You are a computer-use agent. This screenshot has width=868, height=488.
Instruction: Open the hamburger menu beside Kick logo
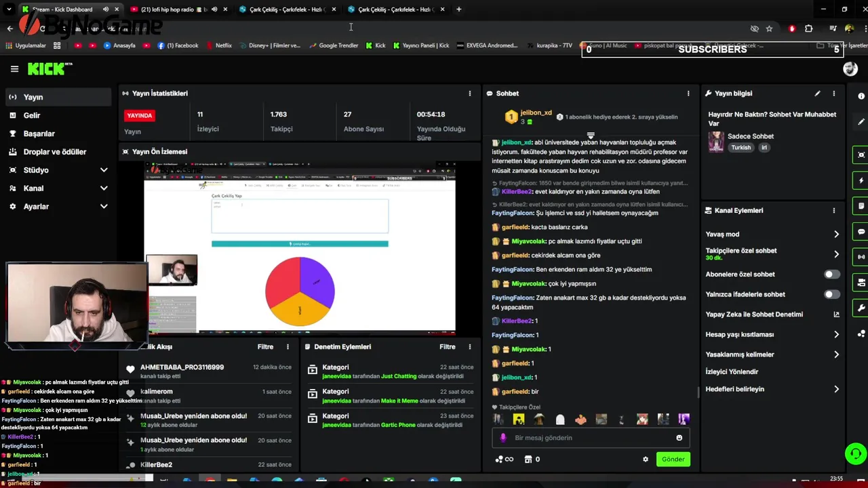(14, 68)
